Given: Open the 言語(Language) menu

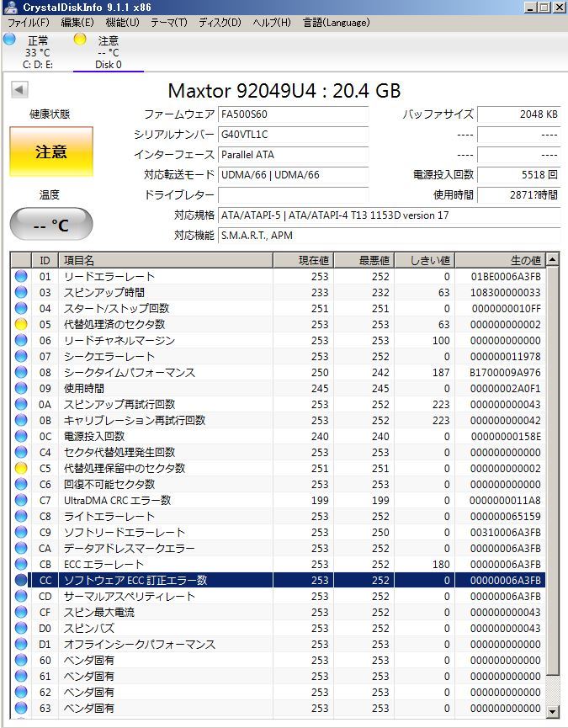Looking at the screenshot, I should pyautogui.click(x=337, y=22).
